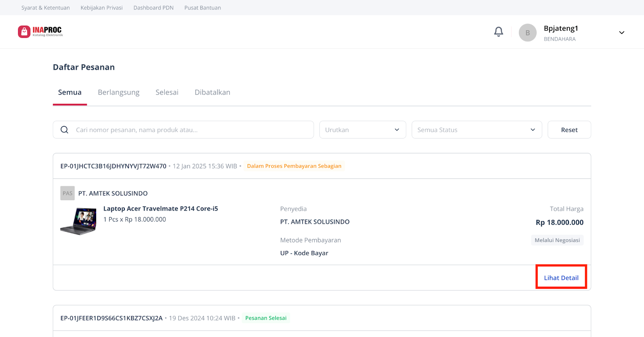Click the Pesanan Selesai status badge
The height and width of the screenshot is (337, 644).
(x=266, y=318)
